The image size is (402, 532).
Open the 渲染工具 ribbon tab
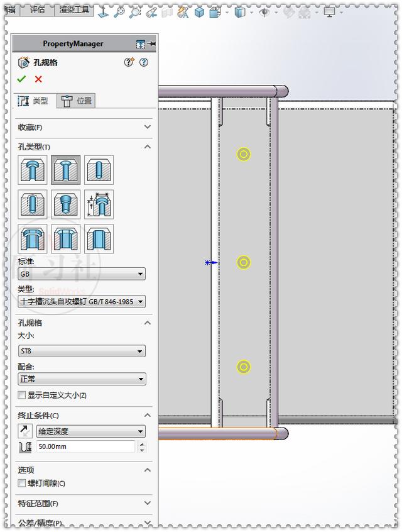74,10
